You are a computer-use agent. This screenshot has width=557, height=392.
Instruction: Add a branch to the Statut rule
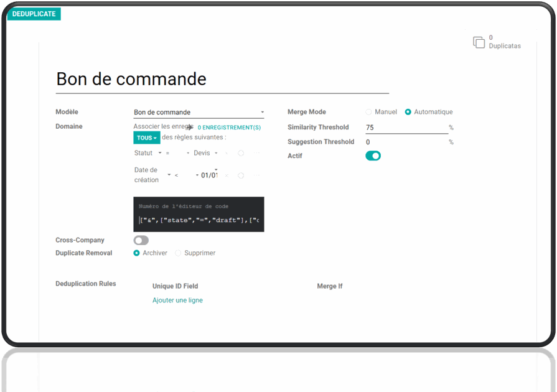[x=256, y=152]
